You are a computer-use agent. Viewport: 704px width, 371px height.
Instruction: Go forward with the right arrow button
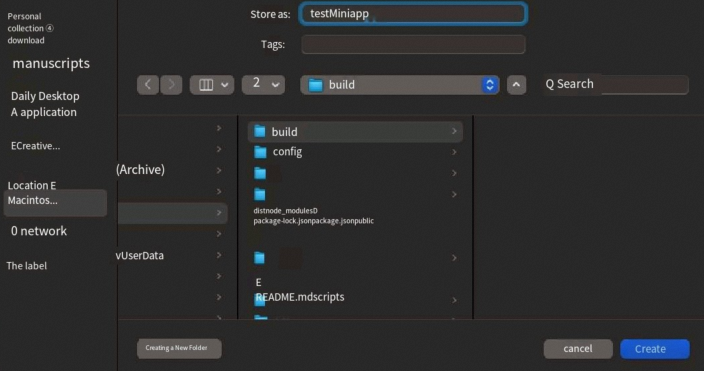[171, 84]
